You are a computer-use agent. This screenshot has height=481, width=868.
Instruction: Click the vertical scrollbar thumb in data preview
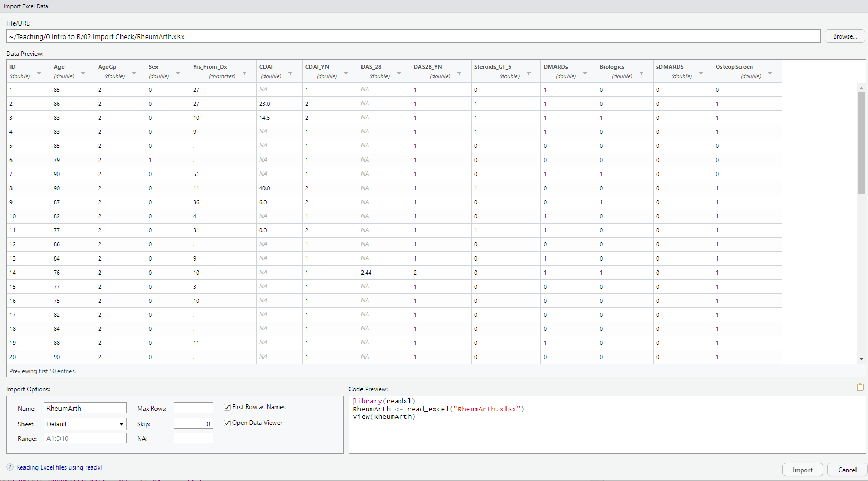[861, 142]
